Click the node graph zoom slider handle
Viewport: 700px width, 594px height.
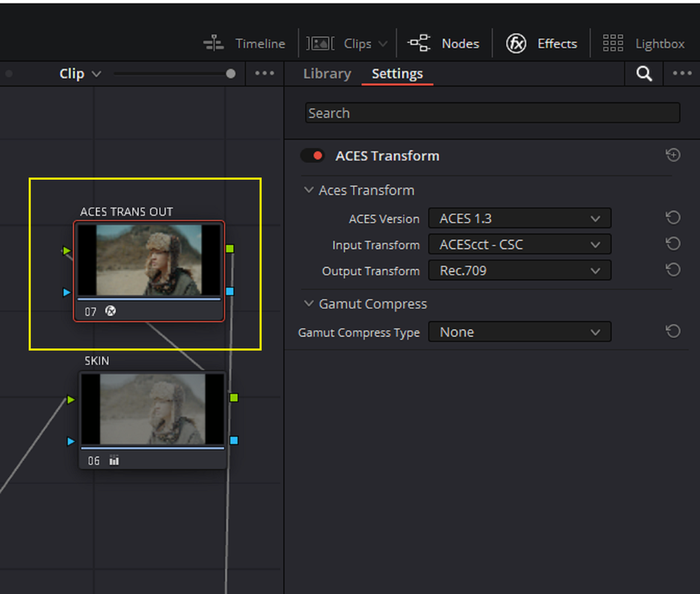pyautogui.click(x=230, y=74)
